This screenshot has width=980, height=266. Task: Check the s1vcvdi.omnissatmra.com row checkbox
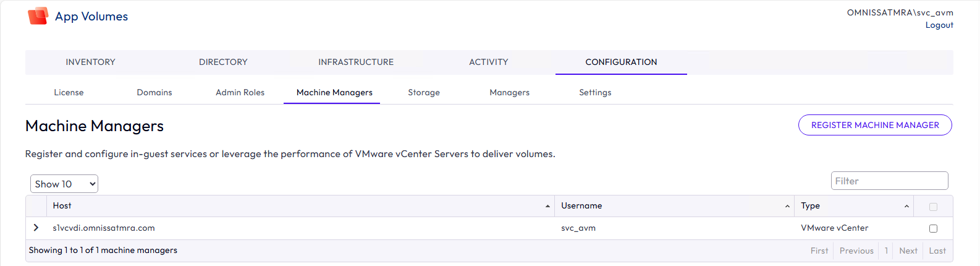point(933,228)
